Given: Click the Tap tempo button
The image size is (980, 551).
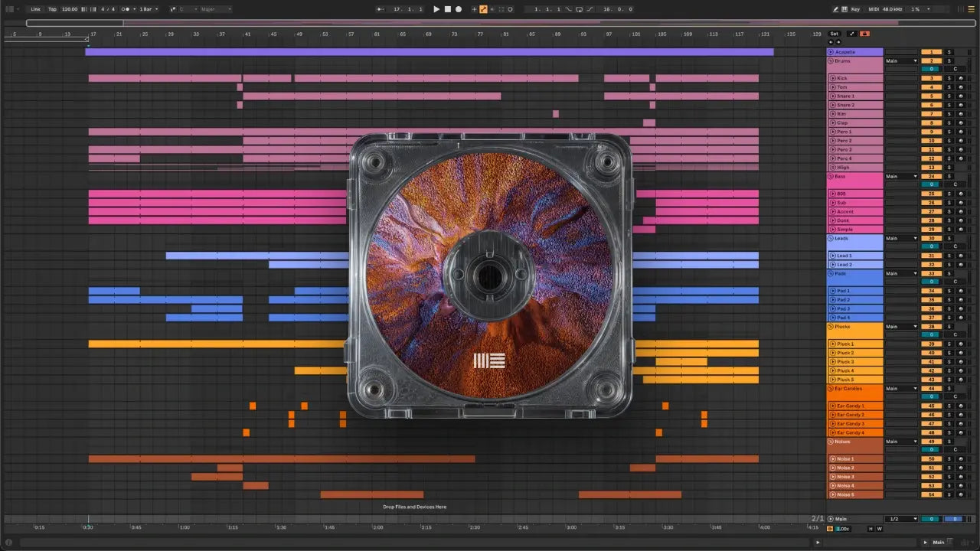Looking at the screenshot, I should tap(52, 9).
